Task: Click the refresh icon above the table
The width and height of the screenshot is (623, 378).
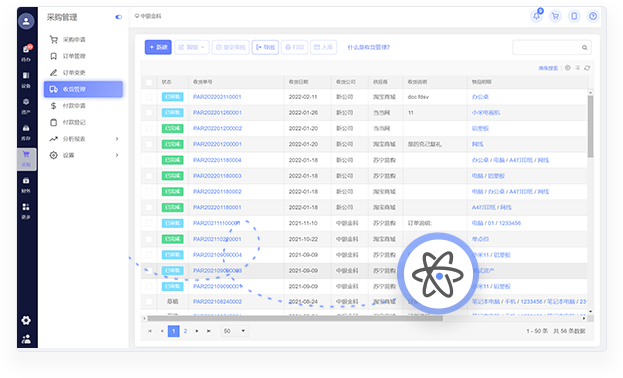Action: coord(587,68)
